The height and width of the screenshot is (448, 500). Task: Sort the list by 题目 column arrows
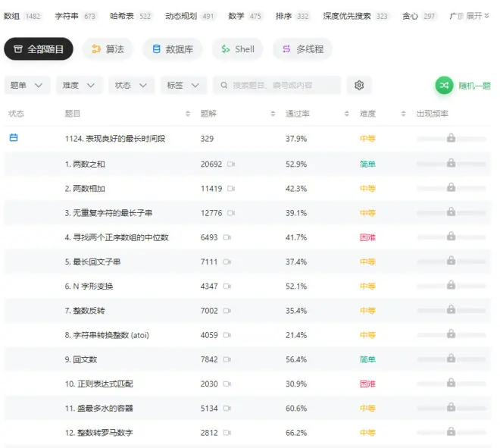pyautogui.click(x=188, y=114)
